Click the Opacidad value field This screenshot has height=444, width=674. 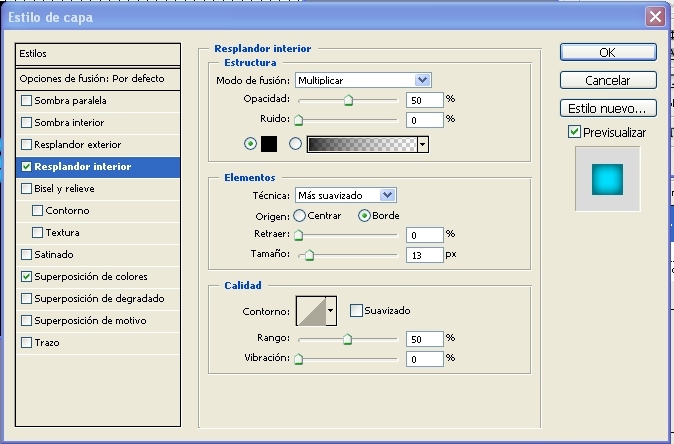tap(425, 100)
